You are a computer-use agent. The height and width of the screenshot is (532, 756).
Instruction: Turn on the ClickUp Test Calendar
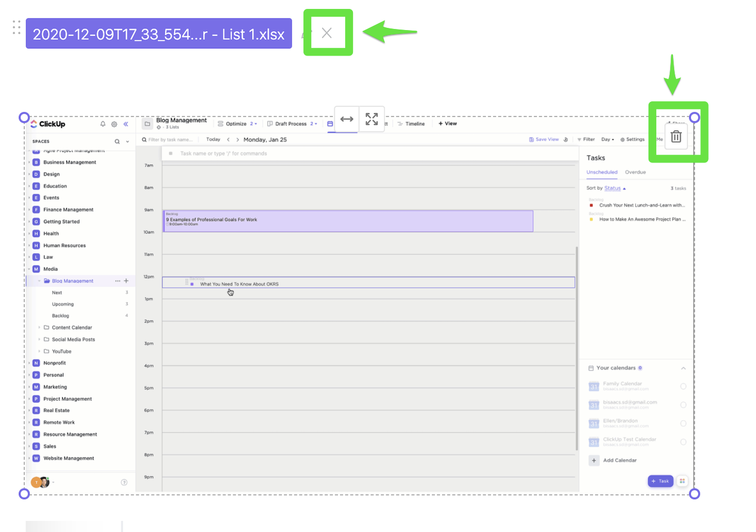coord(683,442)
